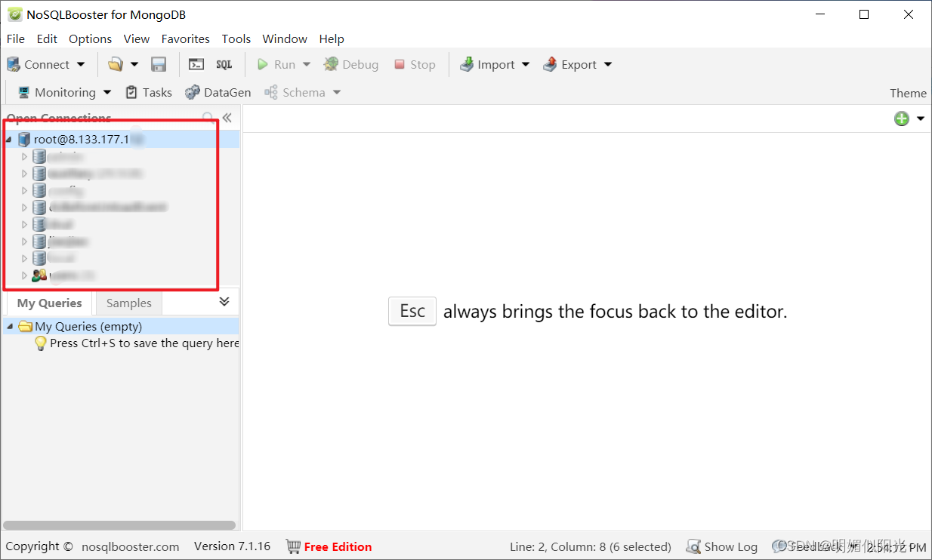Click the Debug bug icon

[x=331, y=65]
